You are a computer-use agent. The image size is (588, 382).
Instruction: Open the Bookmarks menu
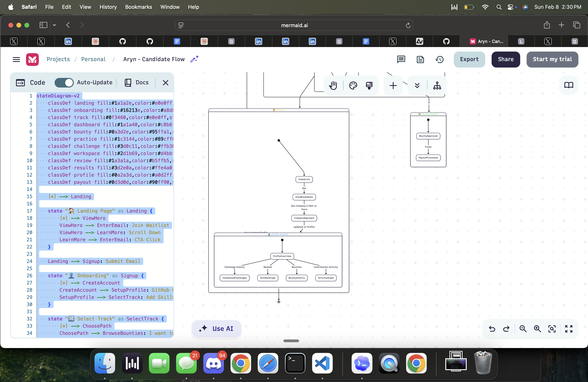pos(138,7)
